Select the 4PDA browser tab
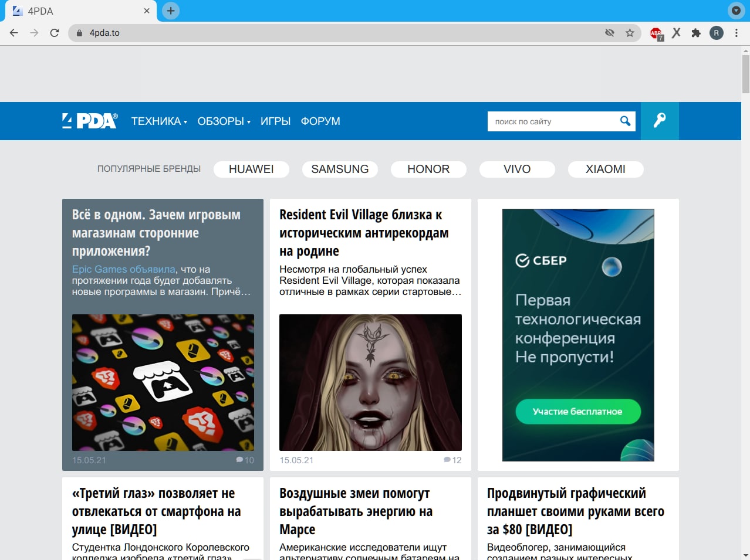750x560 pixels. 80,11
